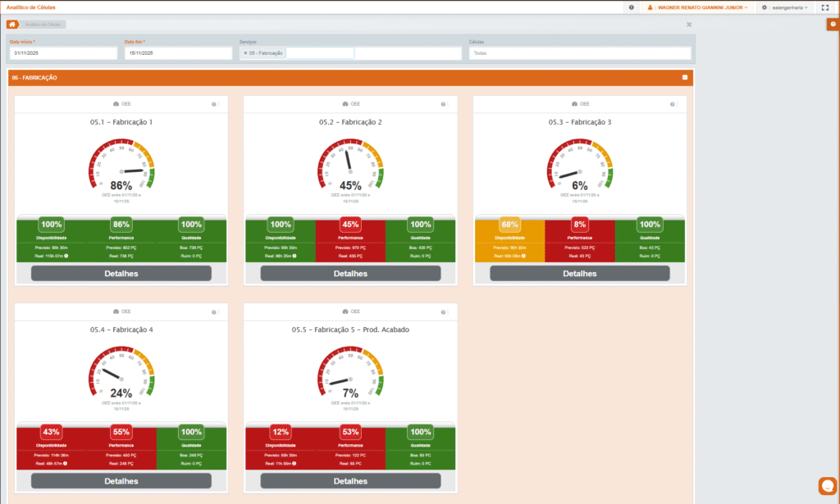Click the orange help tab on right edge

(833, 25)
